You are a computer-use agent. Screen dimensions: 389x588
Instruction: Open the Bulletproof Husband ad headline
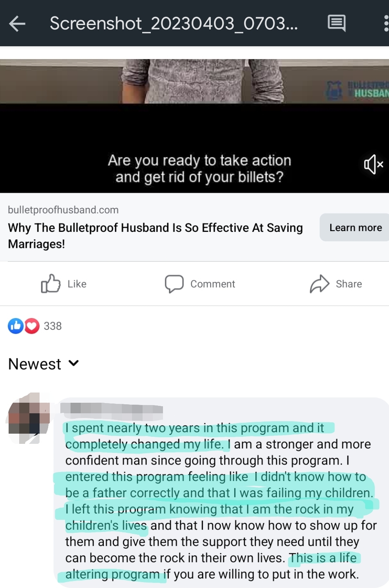(155, 235)
